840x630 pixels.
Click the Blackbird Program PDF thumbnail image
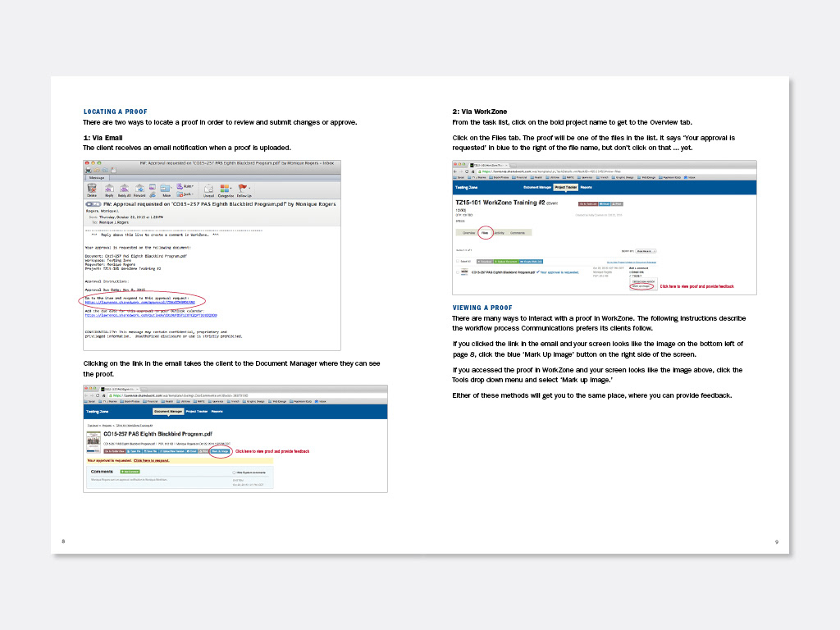coord(94,442)
